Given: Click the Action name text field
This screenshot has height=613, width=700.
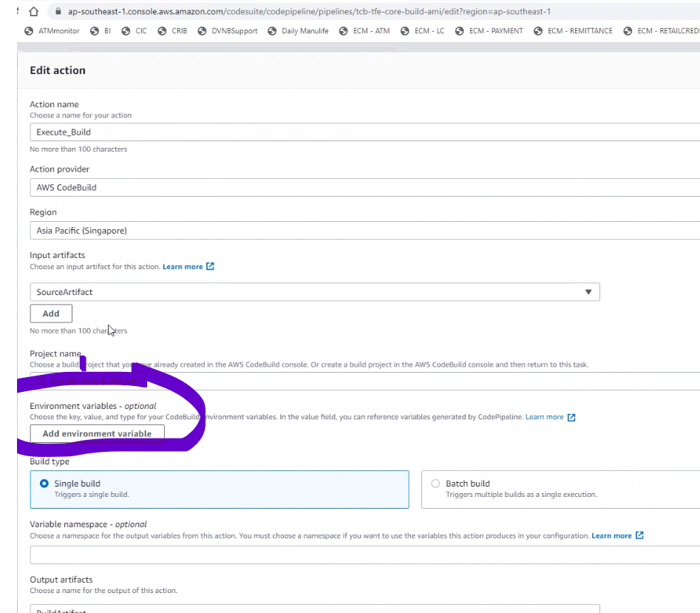Looking at the screenshot, I should click(362, 132).
